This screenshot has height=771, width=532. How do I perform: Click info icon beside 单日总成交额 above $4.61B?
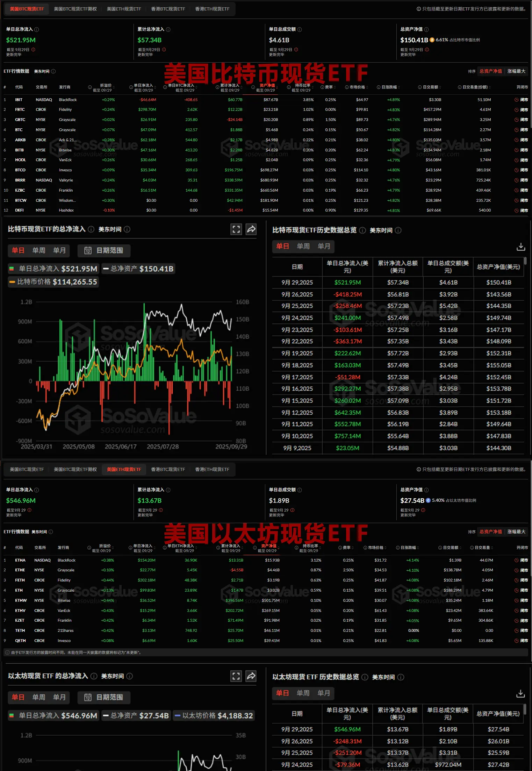coord(300,29)
